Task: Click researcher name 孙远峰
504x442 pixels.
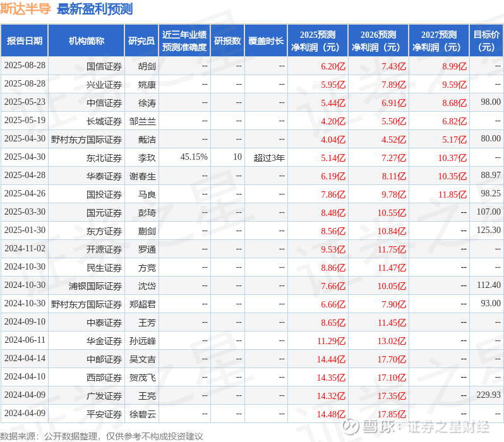Action: [x=142, y=342]
